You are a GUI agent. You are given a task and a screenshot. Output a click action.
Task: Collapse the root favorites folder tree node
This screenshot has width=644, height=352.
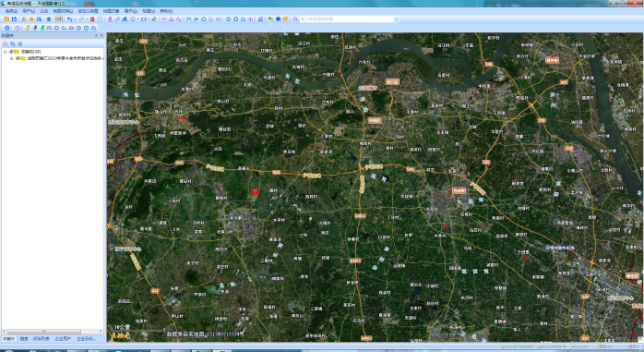click(6, 52)
